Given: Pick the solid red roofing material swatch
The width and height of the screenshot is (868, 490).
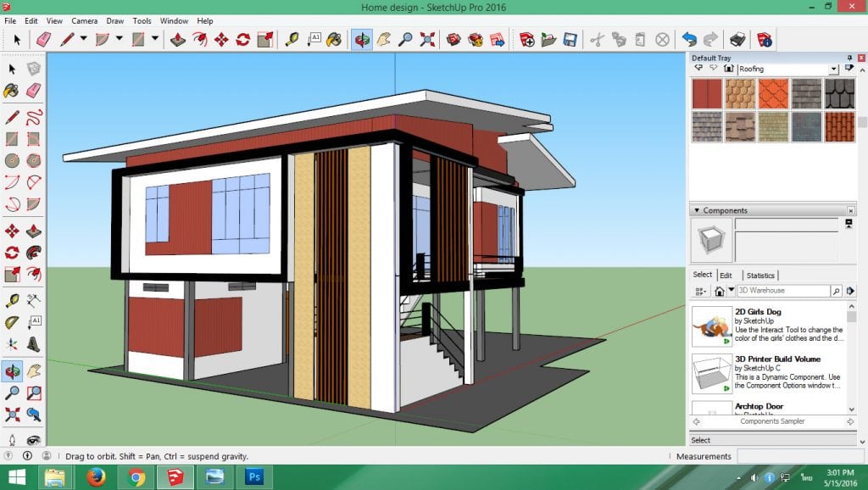Looking at the screenshot, I should click(x=707, y=93).
